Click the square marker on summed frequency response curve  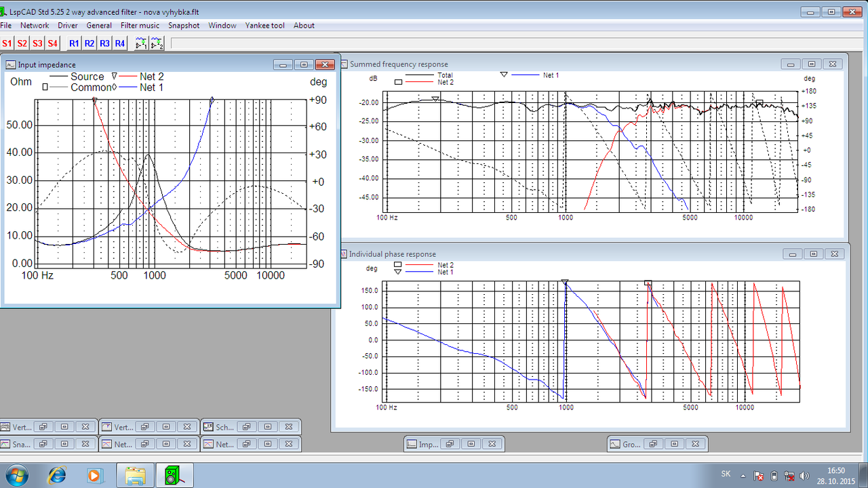coord(759,103)
